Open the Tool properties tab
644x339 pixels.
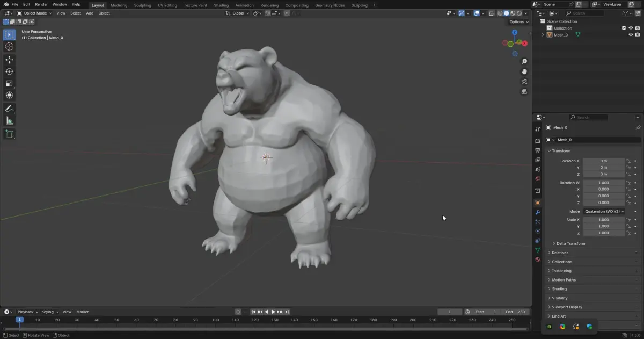pos(537,129)
